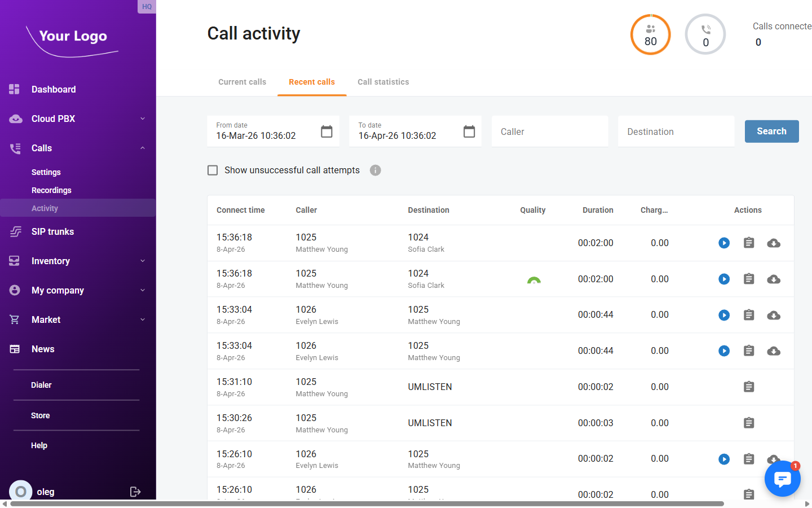Switch to the Call statistics tab
The width and height of the screenshot is (812, 508).
pos(383,82)
